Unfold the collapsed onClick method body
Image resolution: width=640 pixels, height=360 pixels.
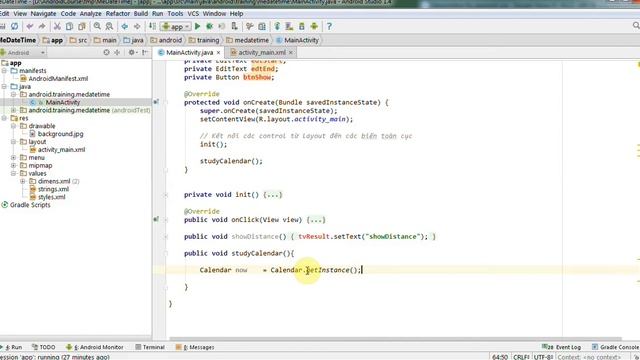[x=316, y=220]
